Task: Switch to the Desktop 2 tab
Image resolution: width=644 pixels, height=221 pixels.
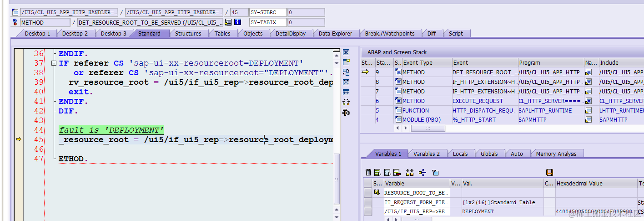Action: tap(75, 33)
